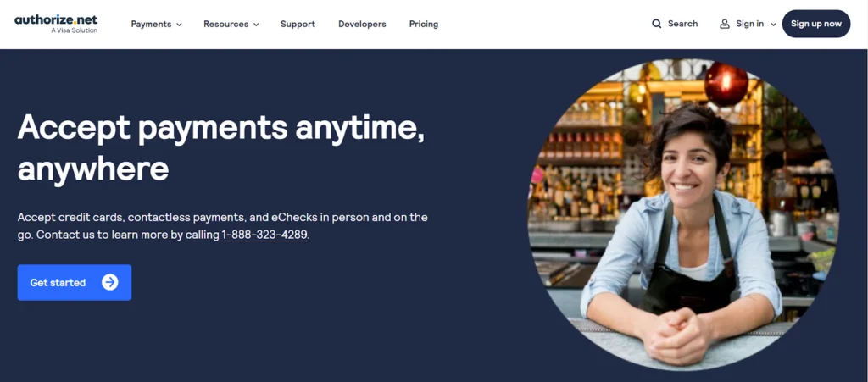Click the user profile icon
Image resolution: width=868 pixels, height=382 pixels.
pos(725,24)
